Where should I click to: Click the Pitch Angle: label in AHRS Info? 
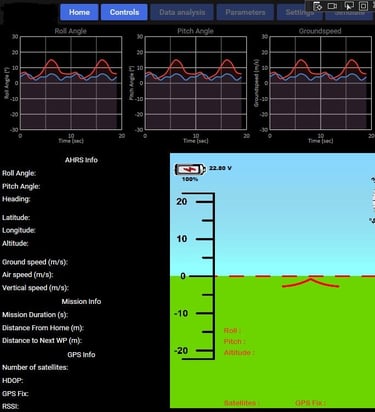click(x=21, y=186)
